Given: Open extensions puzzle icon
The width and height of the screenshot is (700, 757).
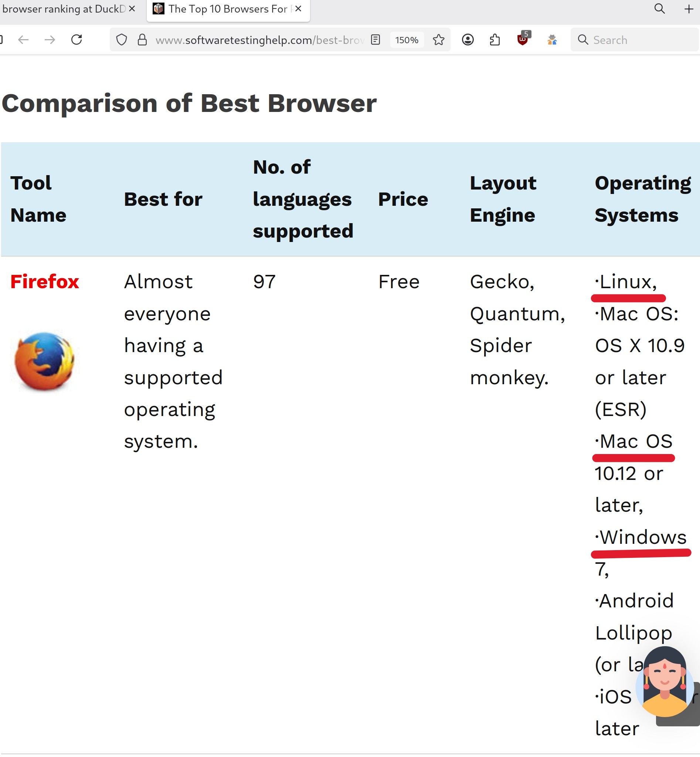Looking at the screenshot, I should tap(495, 40).
